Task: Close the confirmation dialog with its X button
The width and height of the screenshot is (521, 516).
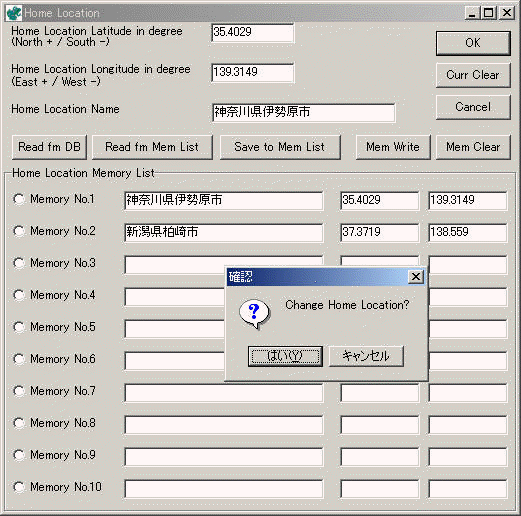Action: (x=416, y=277)
